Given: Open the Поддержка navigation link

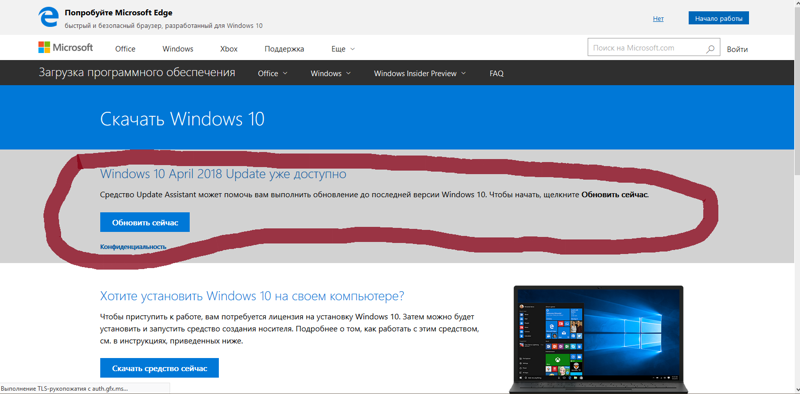Looking at the screenshot, I should point(284,49).
